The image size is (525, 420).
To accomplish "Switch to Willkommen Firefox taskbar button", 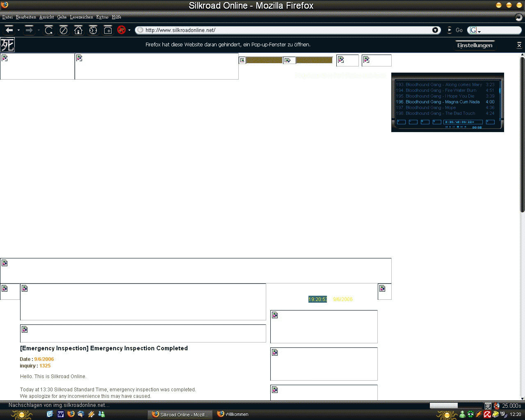I will coord(233,415).
